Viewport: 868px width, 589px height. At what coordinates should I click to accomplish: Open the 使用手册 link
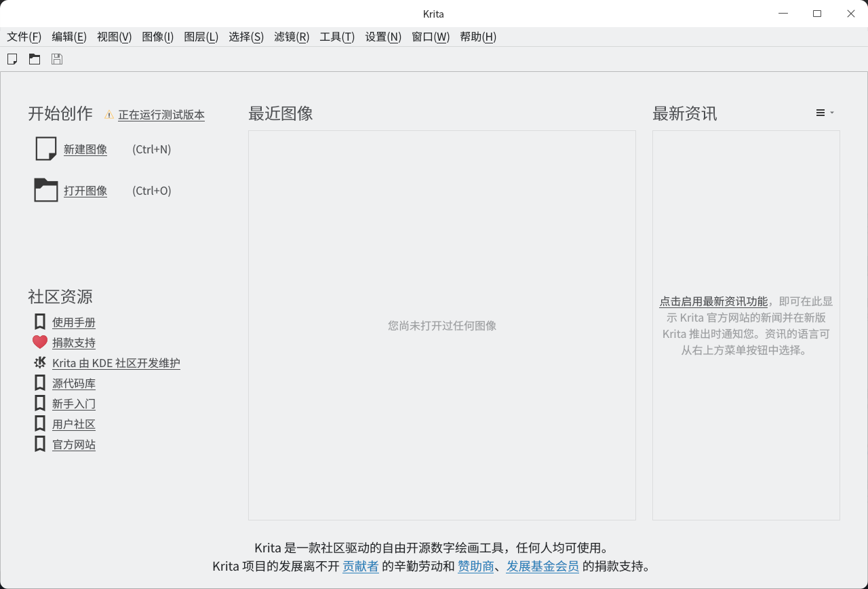pyautogui.click(x=74, y=322)
